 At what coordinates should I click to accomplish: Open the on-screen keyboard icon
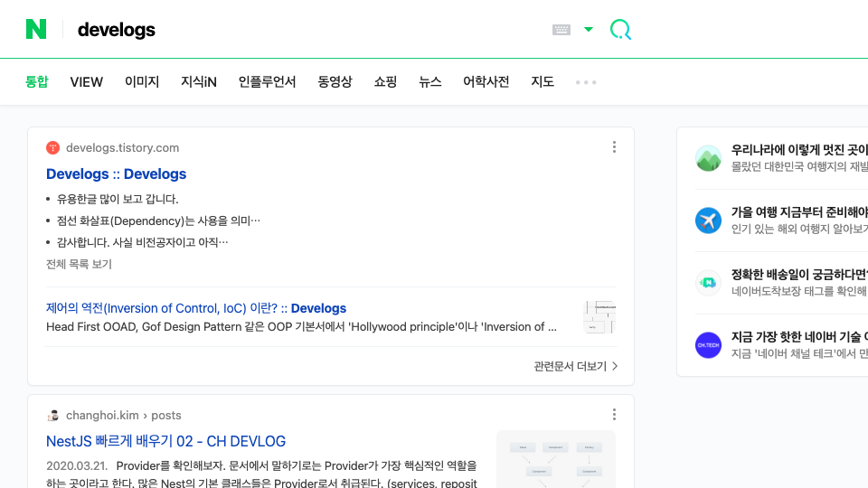561,29
